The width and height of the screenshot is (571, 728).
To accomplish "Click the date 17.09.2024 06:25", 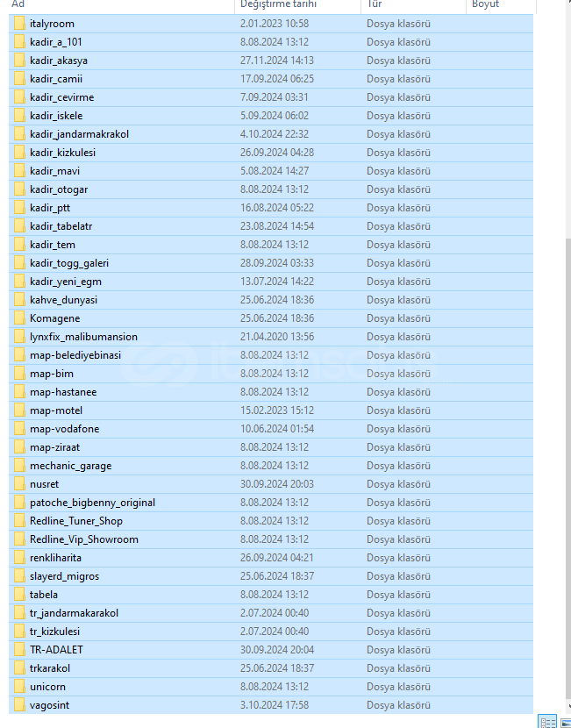I will [276, 78].
